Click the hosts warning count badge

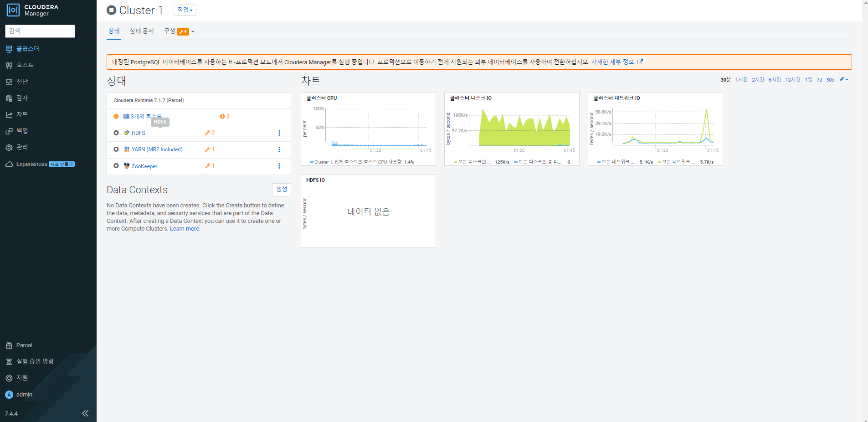coord(225,116)
